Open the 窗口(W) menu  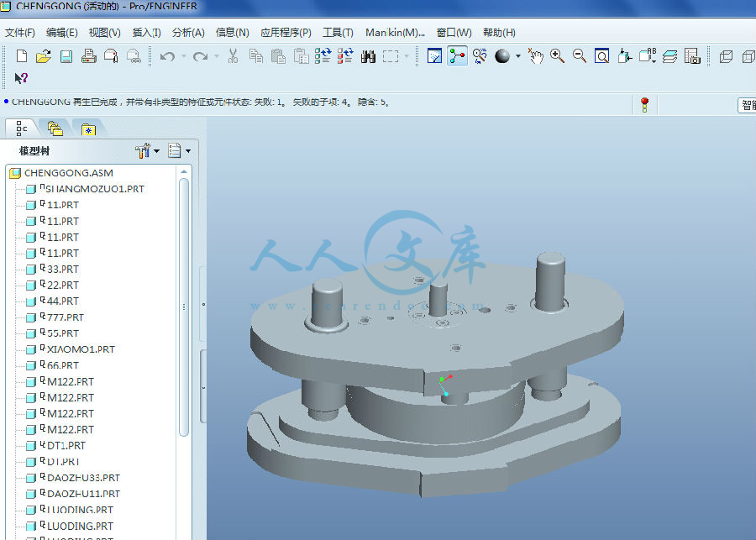coord(454,33)
